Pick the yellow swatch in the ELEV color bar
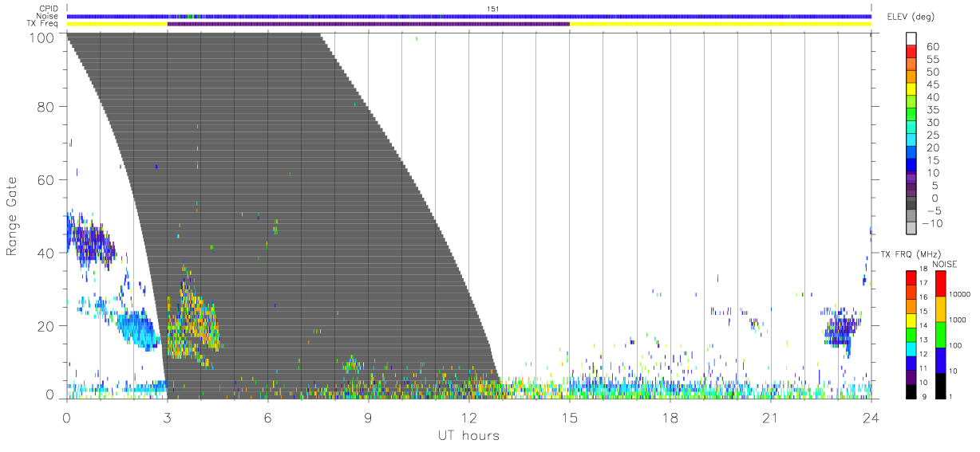980x452 pixels. click(x=911, y=91)
